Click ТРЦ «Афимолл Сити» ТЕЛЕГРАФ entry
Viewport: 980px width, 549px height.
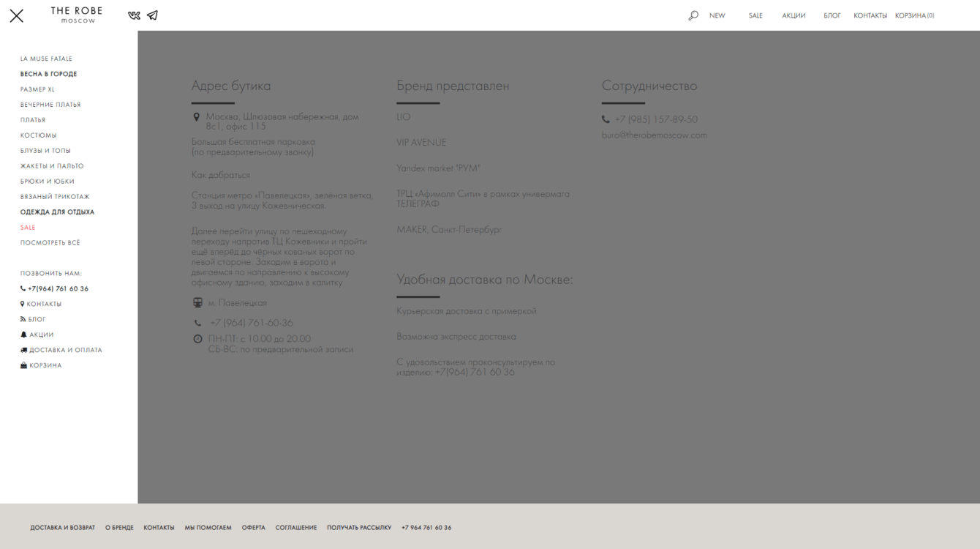click(x=483, y=199)
